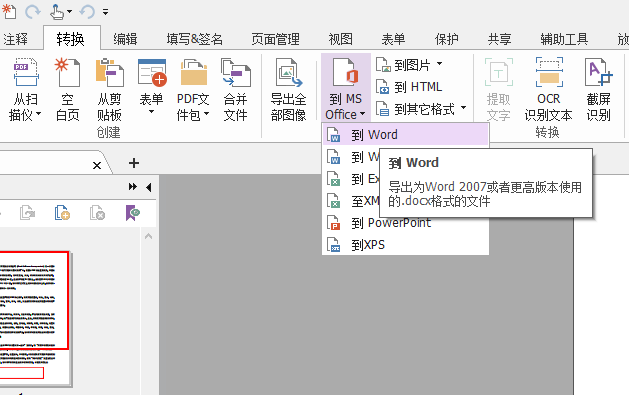Open the 辅助工具 tab
The image size is (629, 395).
[564, 39]
